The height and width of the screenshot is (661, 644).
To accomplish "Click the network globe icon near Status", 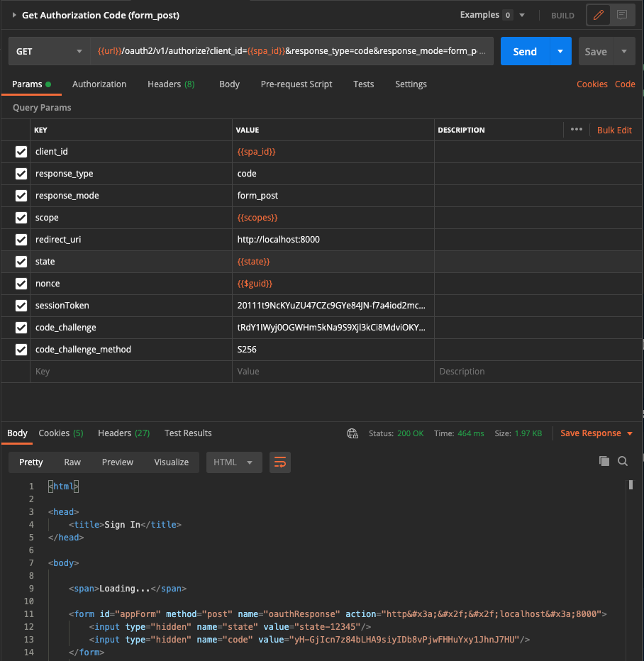I will (x=352, y=433).
